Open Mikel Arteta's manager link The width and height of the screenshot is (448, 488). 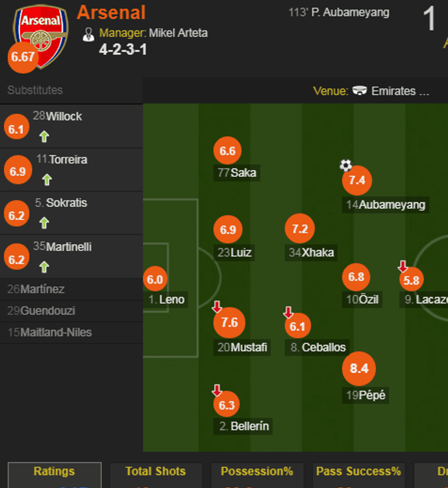coord(178,33)
